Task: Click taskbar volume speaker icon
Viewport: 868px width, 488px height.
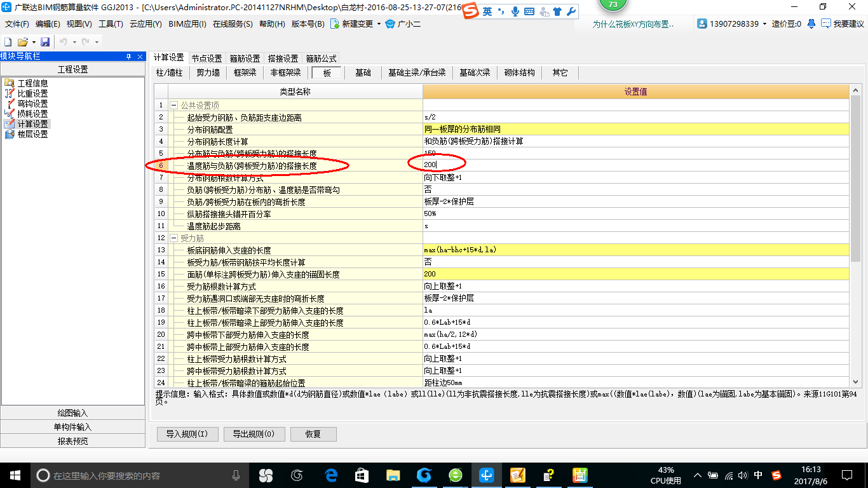Action: coord(743,475)
